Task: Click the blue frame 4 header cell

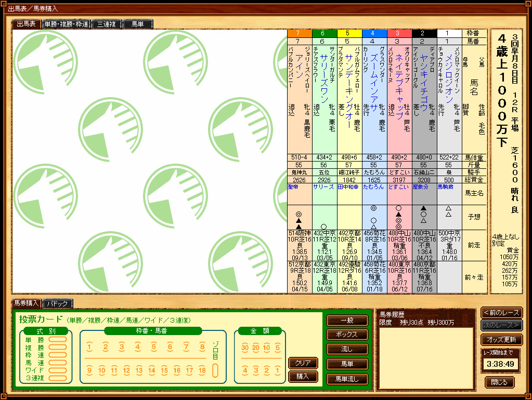Action: click(x=374, y=33)
